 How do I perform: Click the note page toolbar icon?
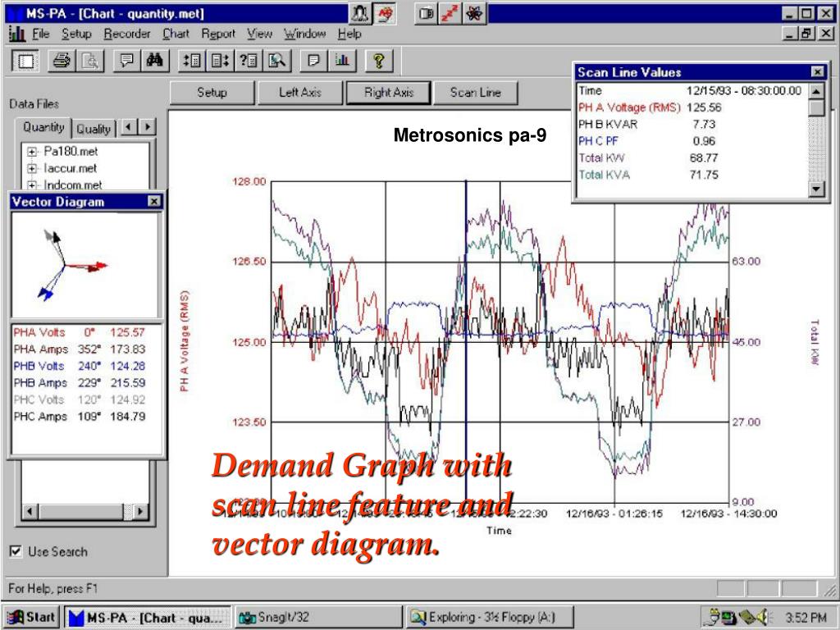point(314,61)
